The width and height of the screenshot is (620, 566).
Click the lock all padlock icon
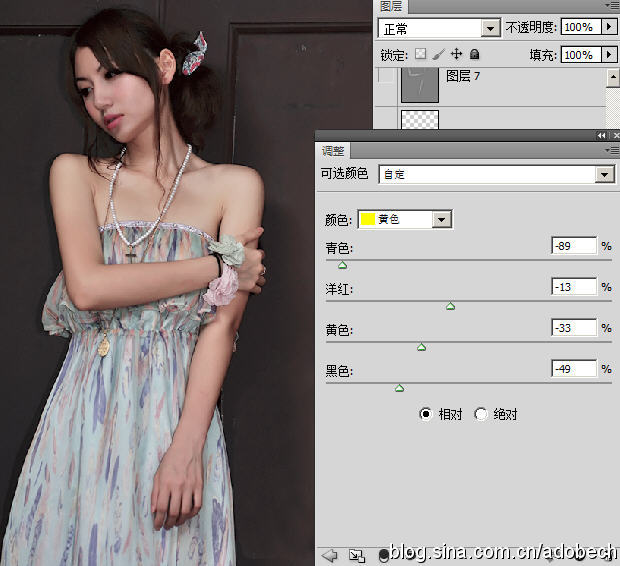[x=474, y=55]
